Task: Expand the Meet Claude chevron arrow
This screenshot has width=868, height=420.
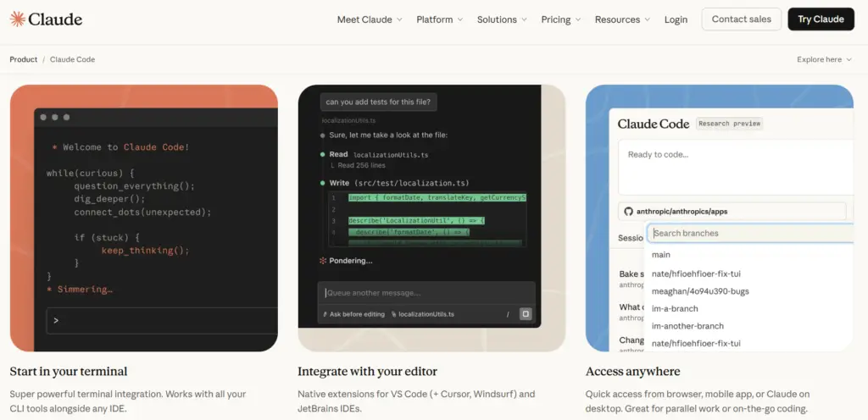Action: (399, 19)
